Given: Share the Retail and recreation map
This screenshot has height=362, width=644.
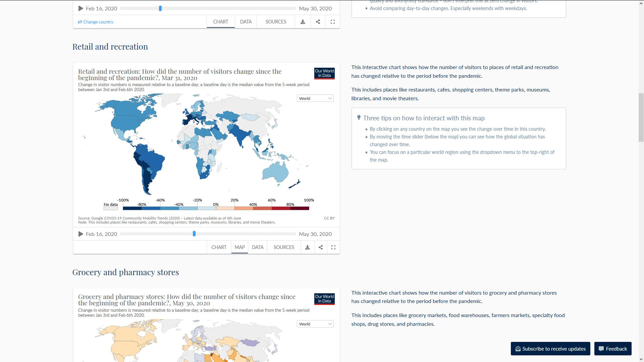Looking at the screenshot, I should 321,247.
